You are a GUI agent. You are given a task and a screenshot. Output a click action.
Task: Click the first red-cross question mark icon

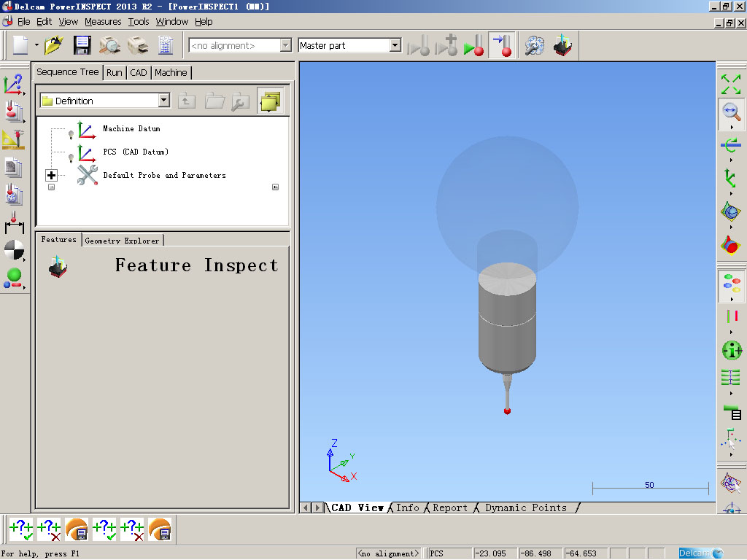49,529
